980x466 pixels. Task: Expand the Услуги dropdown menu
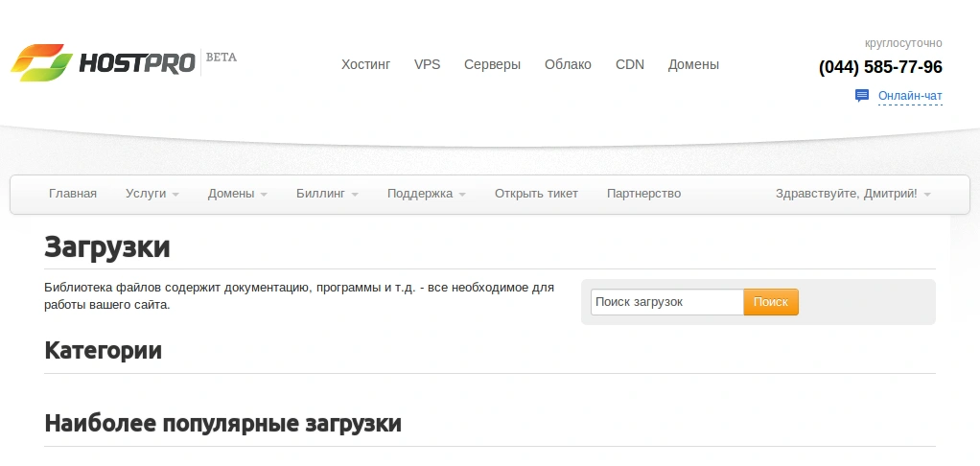pyautogui.click(x=152, y=194)
